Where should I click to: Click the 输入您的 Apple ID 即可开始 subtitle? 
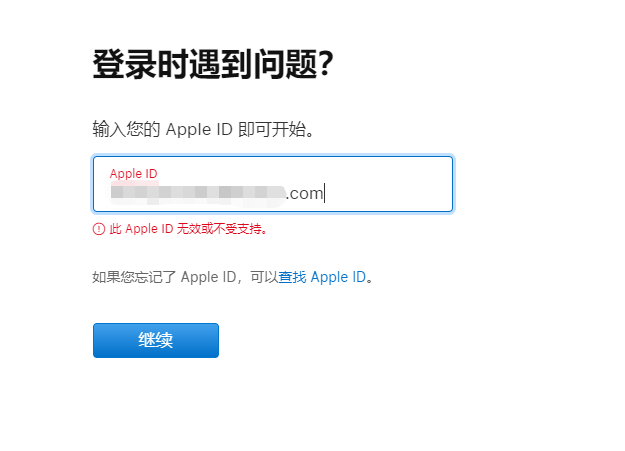(203, 129)
